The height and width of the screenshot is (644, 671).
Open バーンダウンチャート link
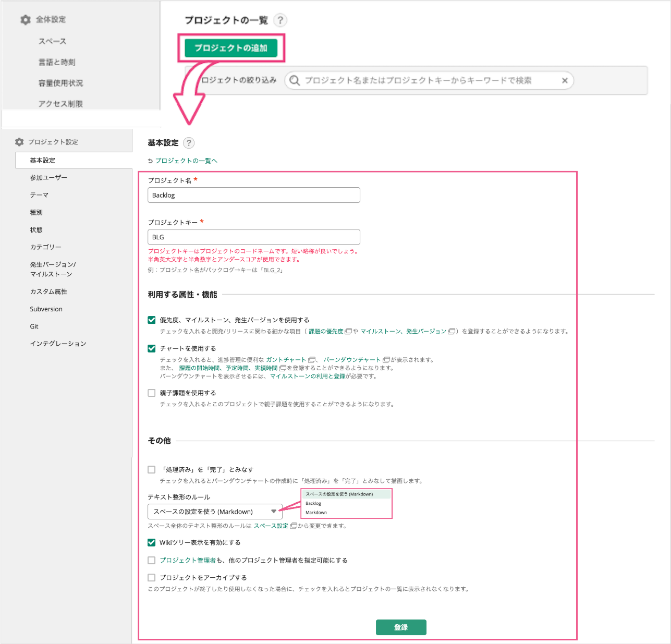[x=352, y=360]
